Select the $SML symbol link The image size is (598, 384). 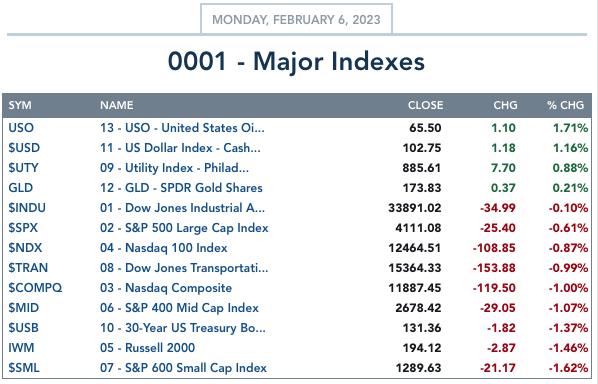pos(24,368)
